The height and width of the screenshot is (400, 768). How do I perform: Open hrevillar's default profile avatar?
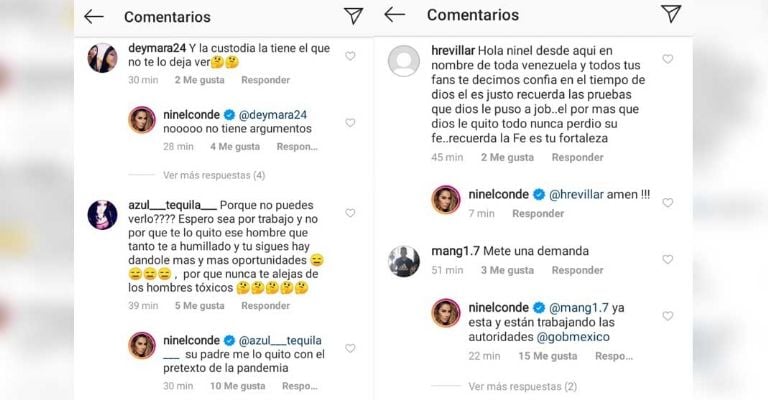(x=403, y=61)
